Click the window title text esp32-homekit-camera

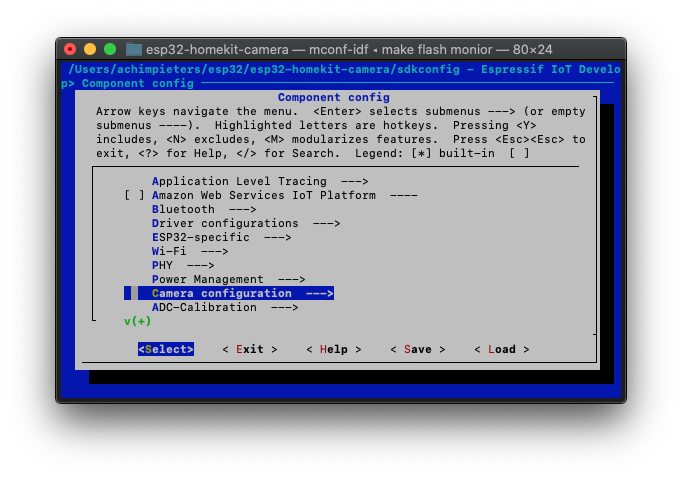pyautogui.click(x=217, y=50)
